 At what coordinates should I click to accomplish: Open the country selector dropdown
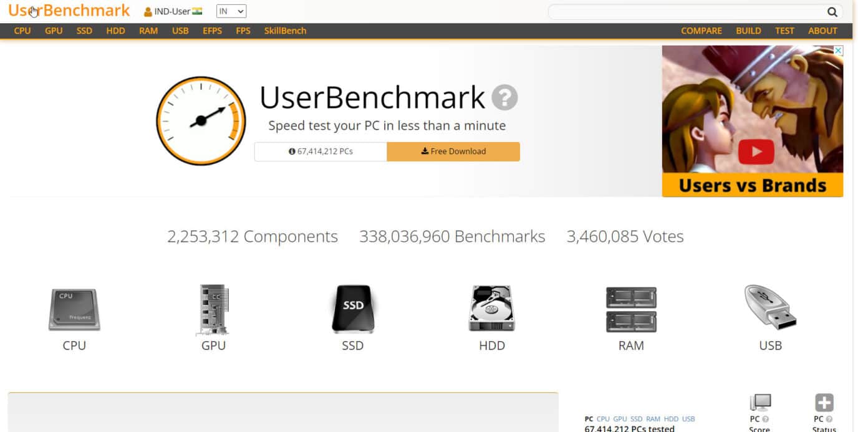231,11
